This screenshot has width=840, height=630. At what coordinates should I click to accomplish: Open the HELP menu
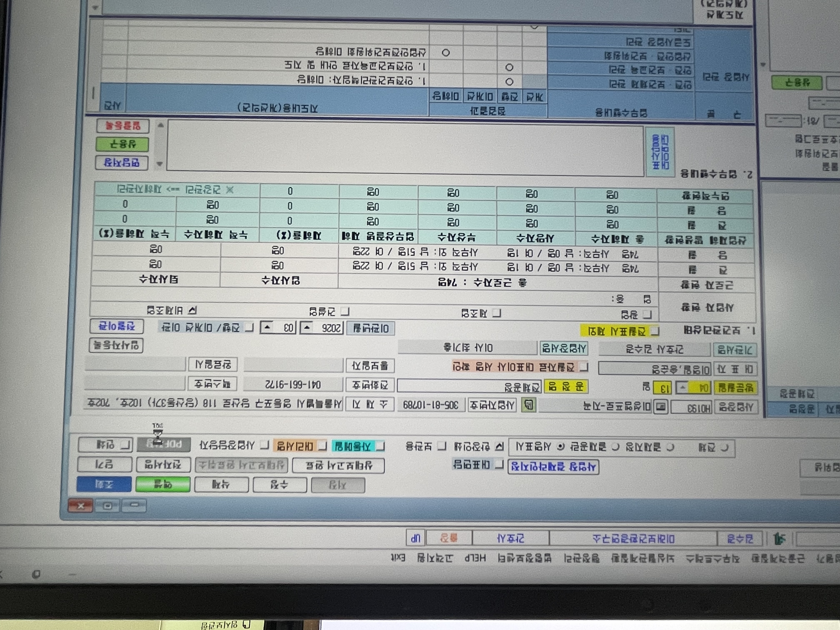click(x=475, y=558)
